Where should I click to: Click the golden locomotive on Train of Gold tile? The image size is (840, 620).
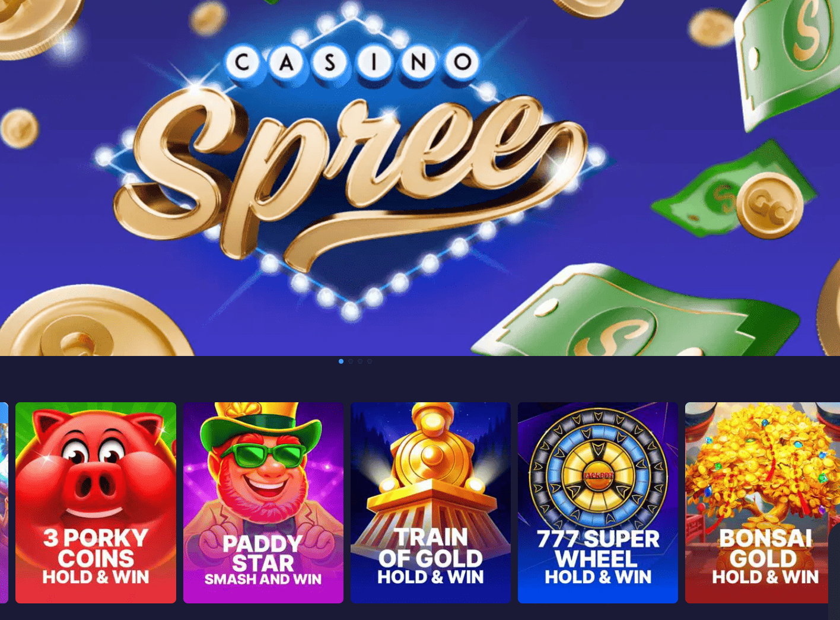(x=431, y=469)
